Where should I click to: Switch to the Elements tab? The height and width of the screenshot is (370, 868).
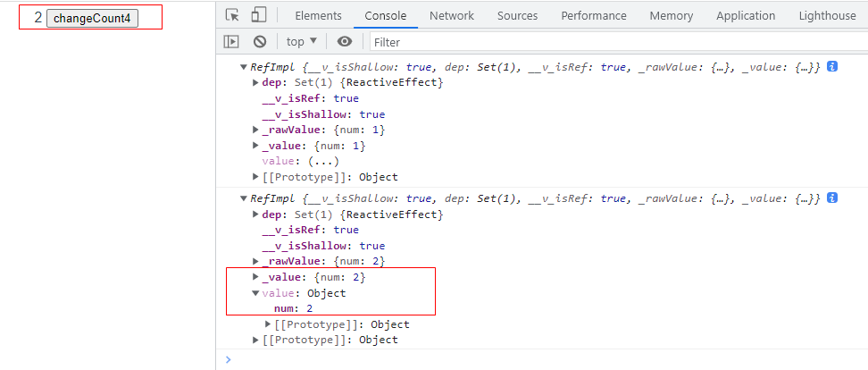click(318, 15)
